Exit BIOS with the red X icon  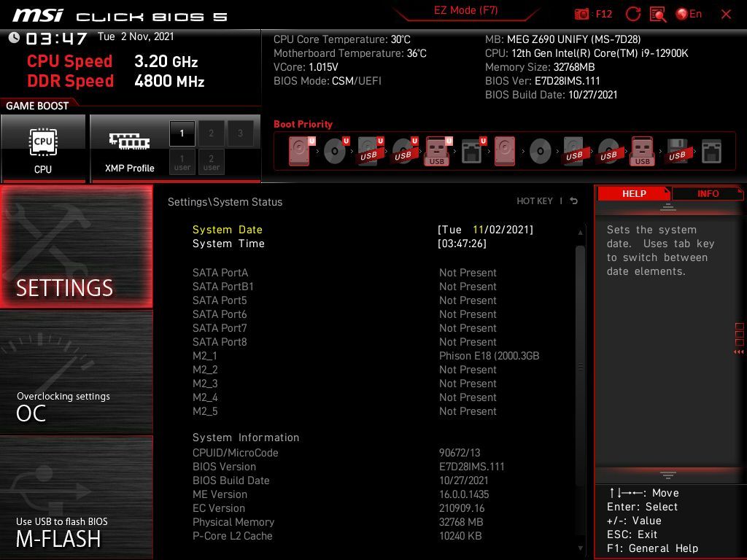[x=726, y=15]
